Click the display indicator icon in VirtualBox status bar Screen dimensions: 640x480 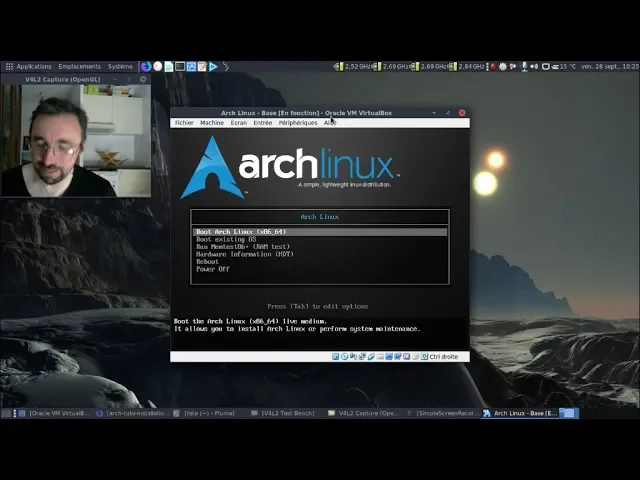[x=389, y=357]
